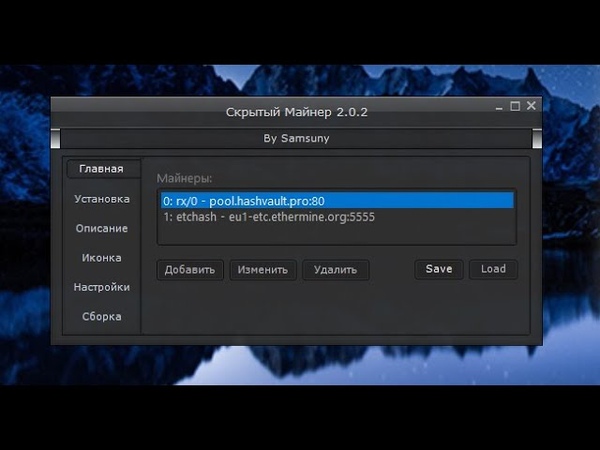600x450 pixels.
Task: Click the Удалить button
Action: 336,269
